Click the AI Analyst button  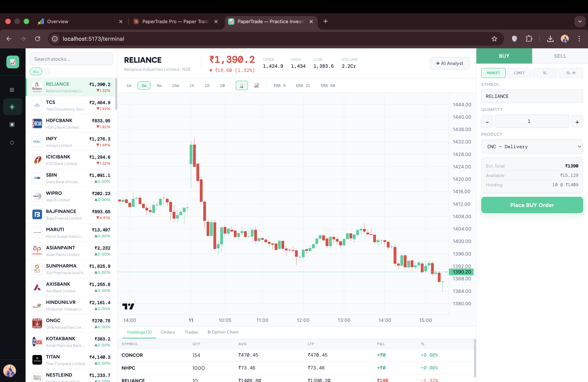pos(449,63)
